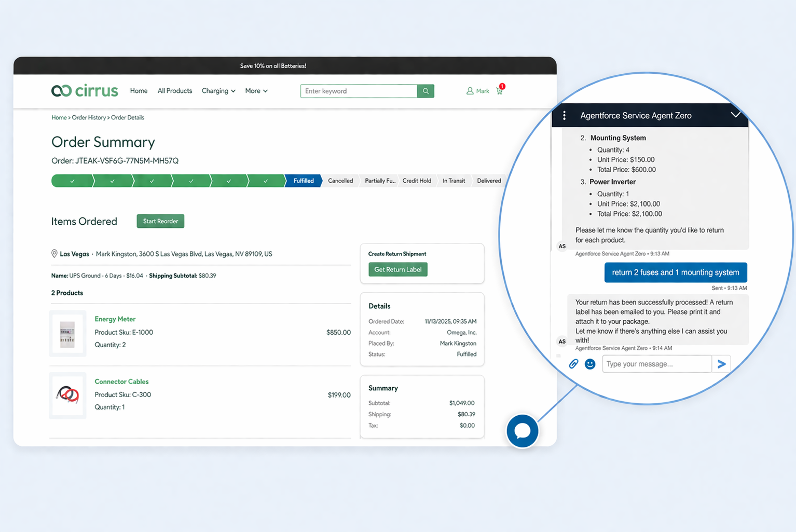Click the Energy Meter product thumbnail
This screenshot has height=532, width=796.
tap(67, 333)
